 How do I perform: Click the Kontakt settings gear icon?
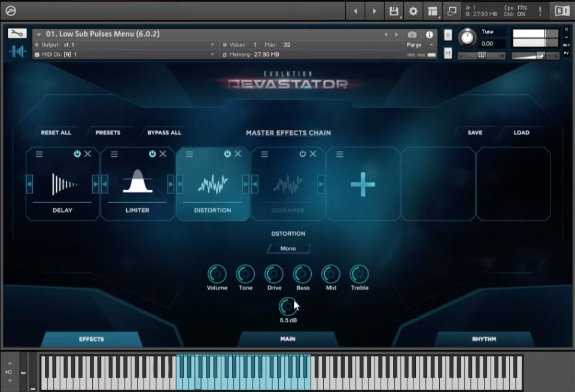tap(412, 10)
